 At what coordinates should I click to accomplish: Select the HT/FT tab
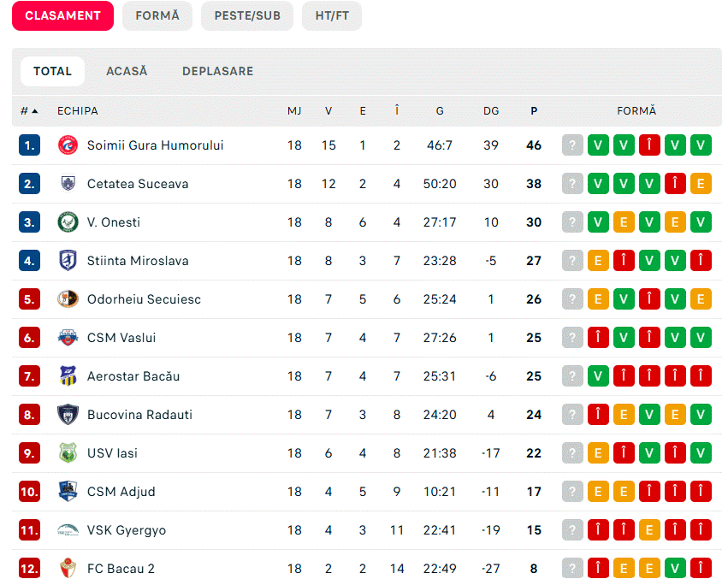pos(332,15)
